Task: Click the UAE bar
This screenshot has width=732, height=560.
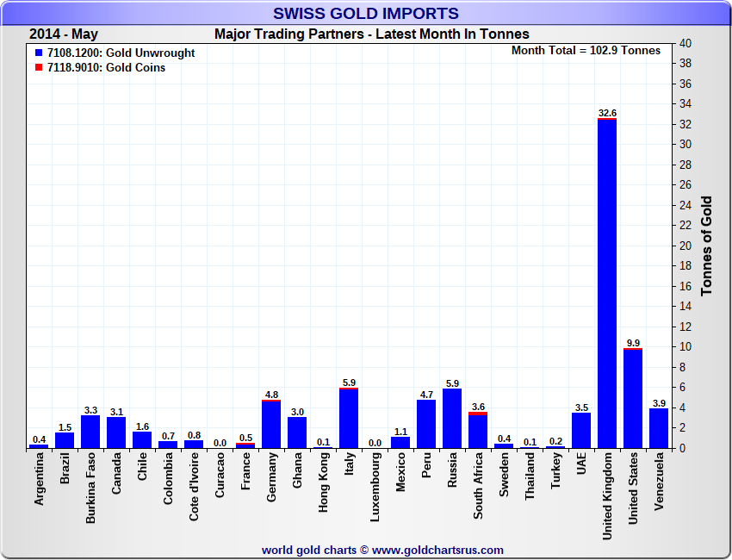Action: (581, 431)
